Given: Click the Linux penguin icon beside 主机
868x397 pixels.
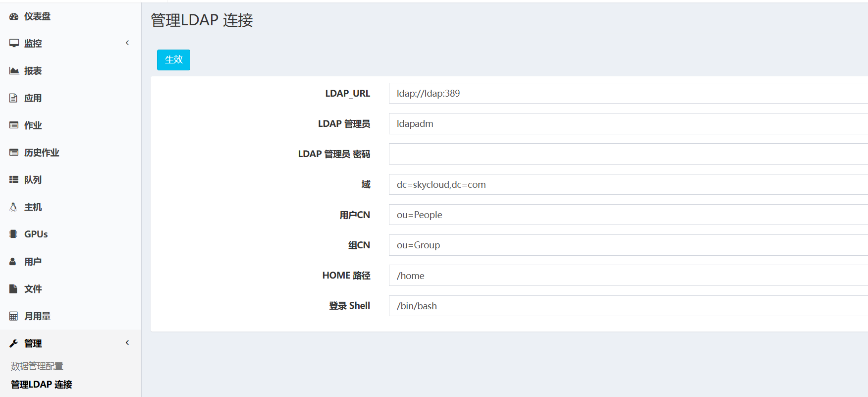Looking at the screenshot, I should point(13,207).
